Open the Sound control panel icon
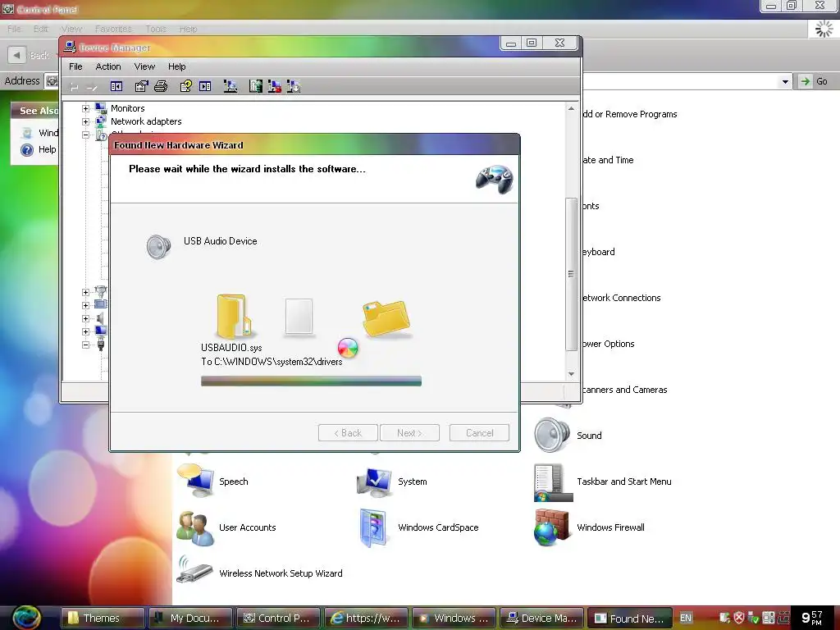Viewport: 840px width, 630px height. click(x=552, y=435)
